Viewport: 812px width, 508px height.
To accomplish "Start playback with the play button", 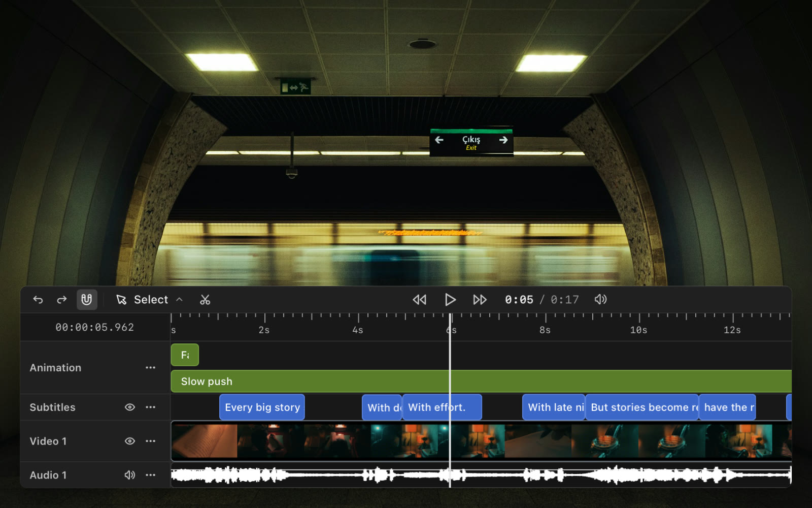I will (x=450, y=300).
